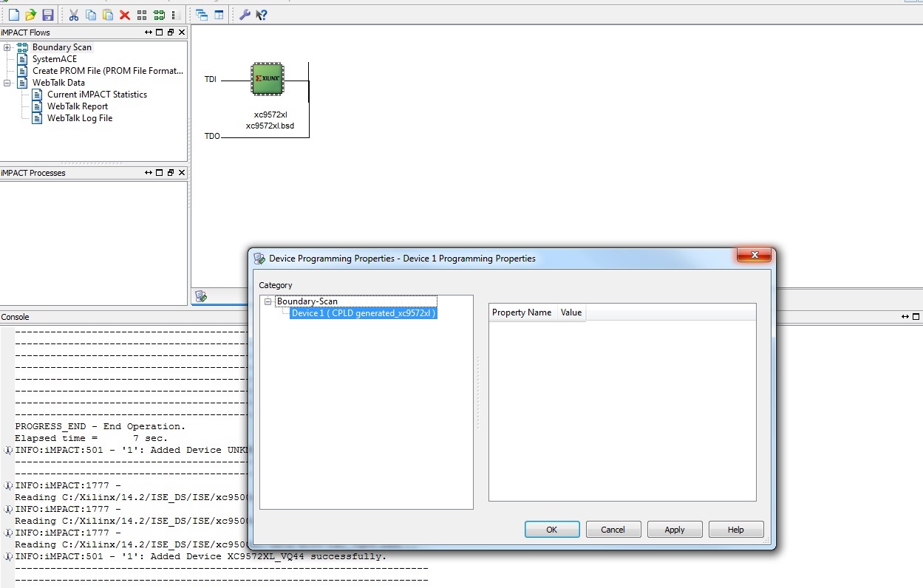
Task: Click the double-arrow icon in Console header
Action: click(x=905, y=317)
